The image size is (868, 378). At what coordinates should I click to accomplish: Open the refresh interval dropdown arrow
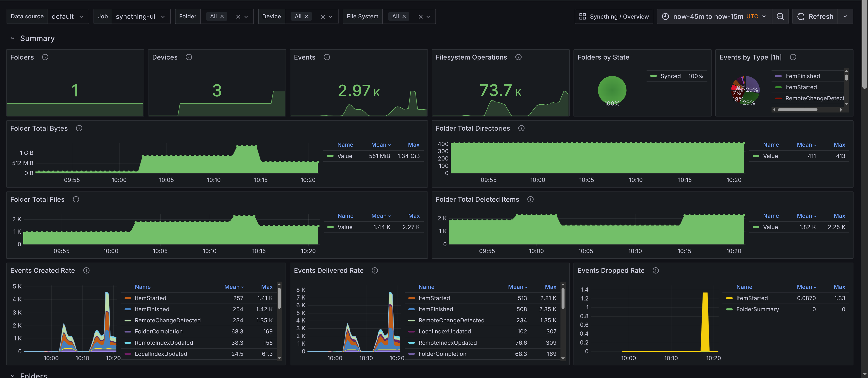click(x=845, y=17)
